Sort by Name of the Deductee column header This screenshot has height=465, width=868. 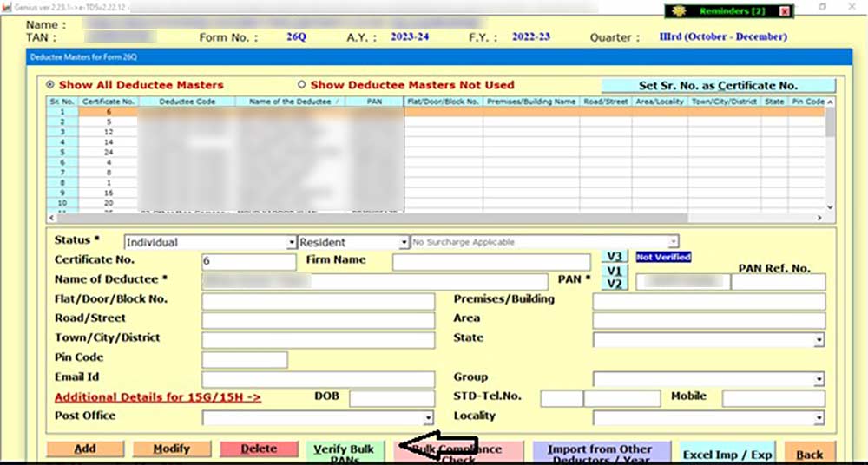pyautogui.click(x=290, y=102)
